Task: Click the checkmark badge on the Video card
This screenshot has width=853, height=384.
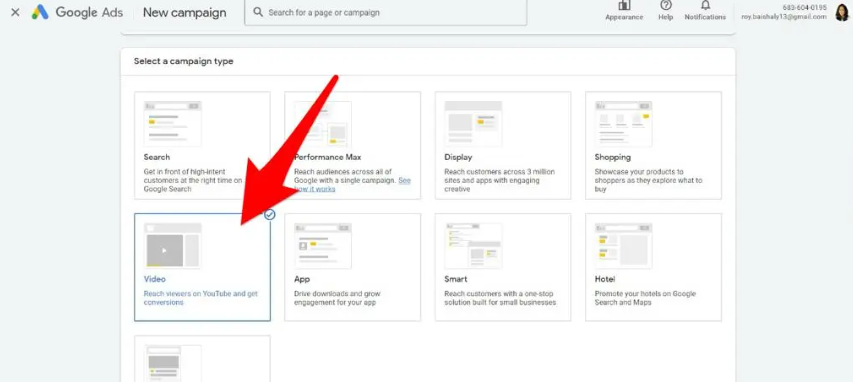Action: click(x=270, y=214)
